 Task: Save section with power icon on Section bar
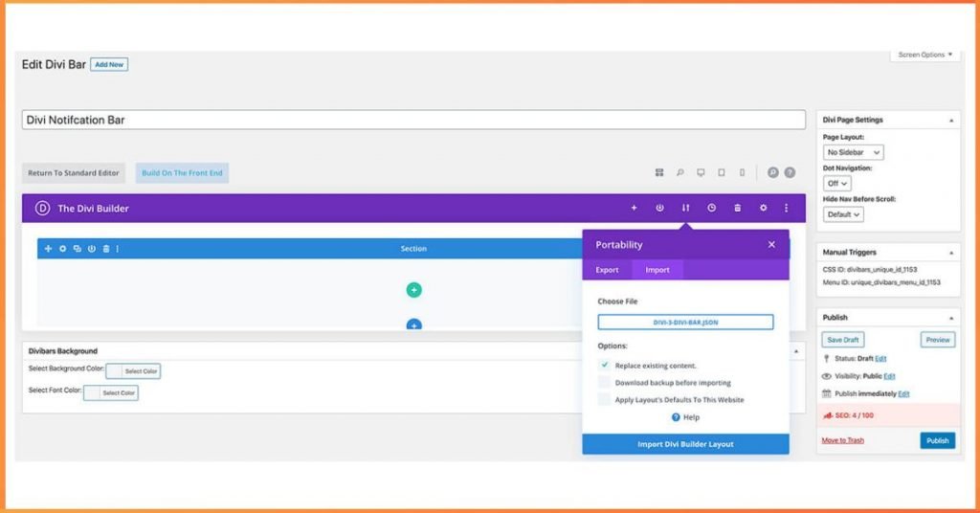coord(91,249)
